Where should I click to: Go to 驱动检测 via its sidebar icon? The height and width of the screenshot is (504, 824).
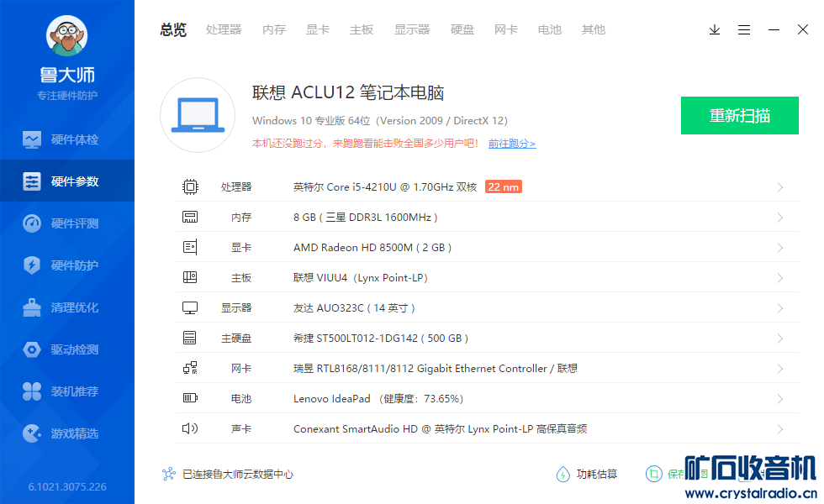32,349
